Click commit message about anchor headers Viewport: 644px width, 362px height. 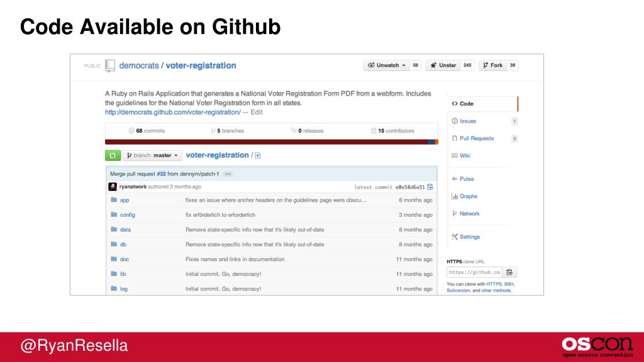[275, 200]
